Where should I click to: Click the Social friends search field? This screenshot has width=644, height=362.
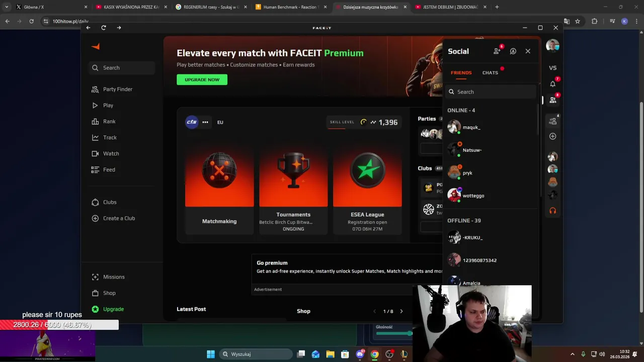tap(491, 92)
